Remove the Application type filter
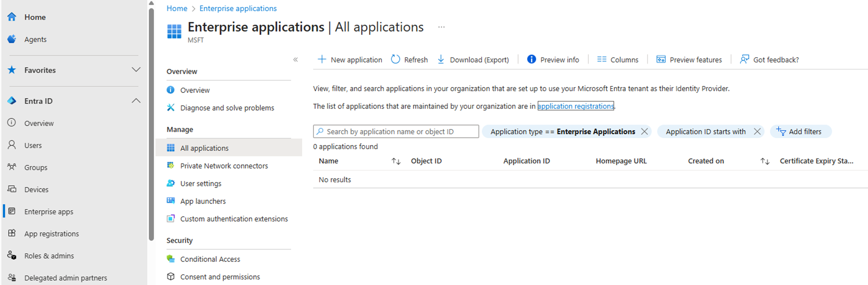Viewport: 868px width, 285px height. click(x=644, y=132)
